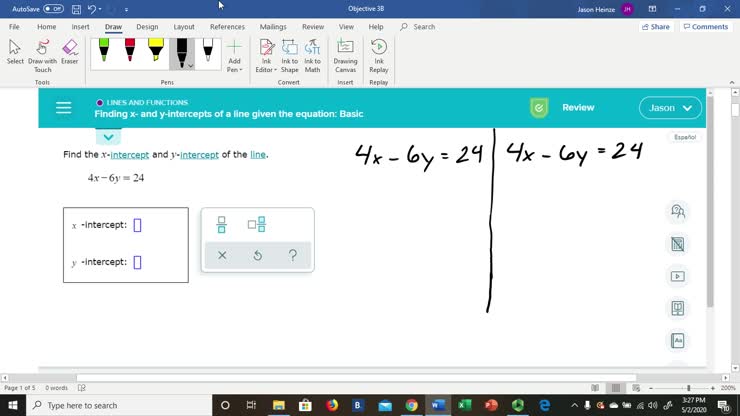Open the References ribbon tab

[227, 27]
